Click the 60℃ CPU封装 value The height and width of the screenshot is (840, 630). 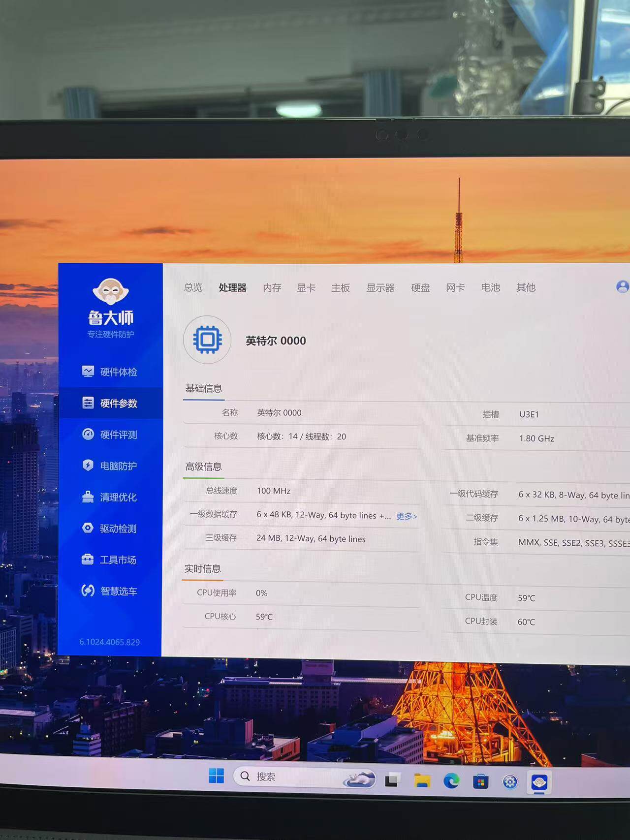point(526,622)
